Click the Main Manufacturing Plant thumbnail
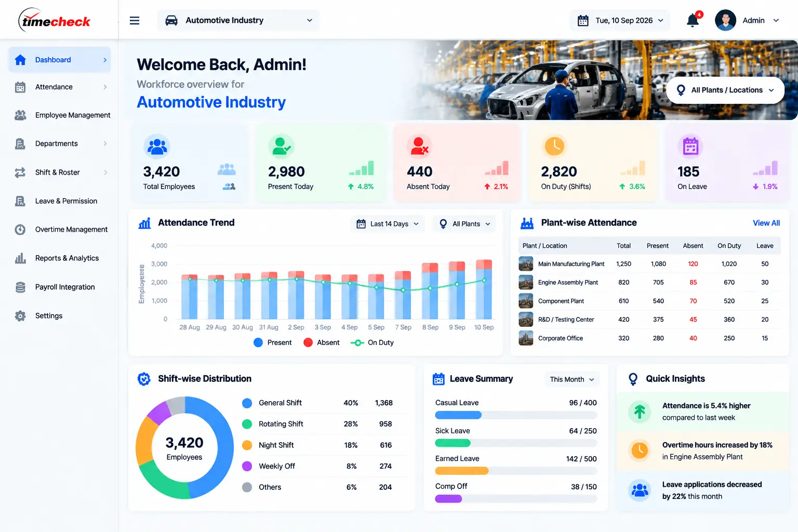This screenshot has width=798, height=532. [526, 264]
